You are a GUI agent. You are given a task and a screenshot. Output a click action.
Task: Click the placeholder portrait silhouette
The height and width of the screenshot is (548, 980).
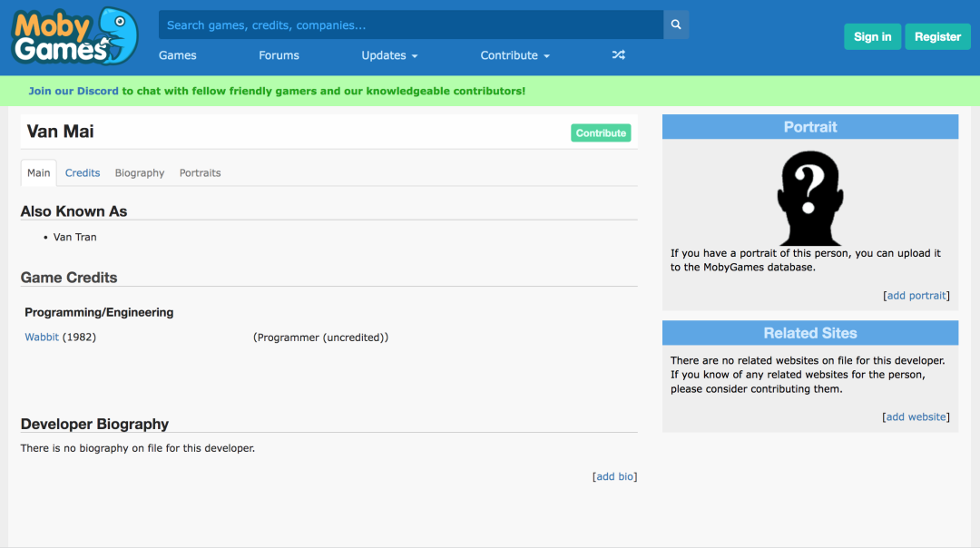pos(810,198)
